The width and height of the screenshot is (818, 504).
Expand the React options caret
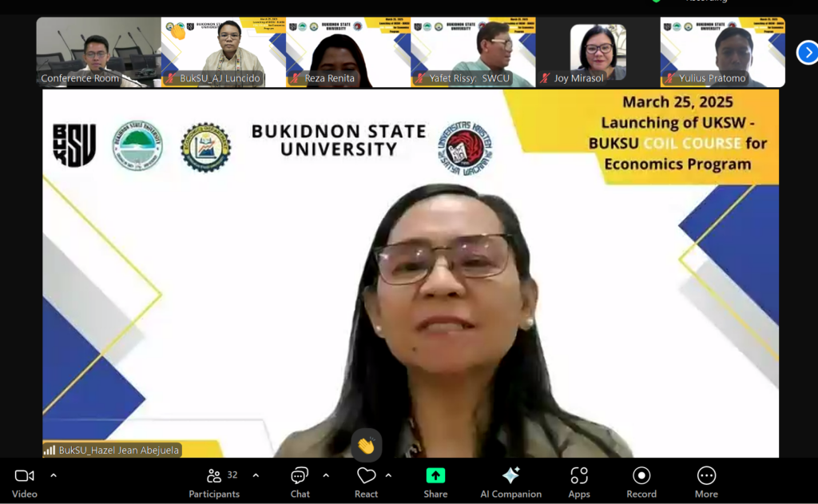[389, 476]
